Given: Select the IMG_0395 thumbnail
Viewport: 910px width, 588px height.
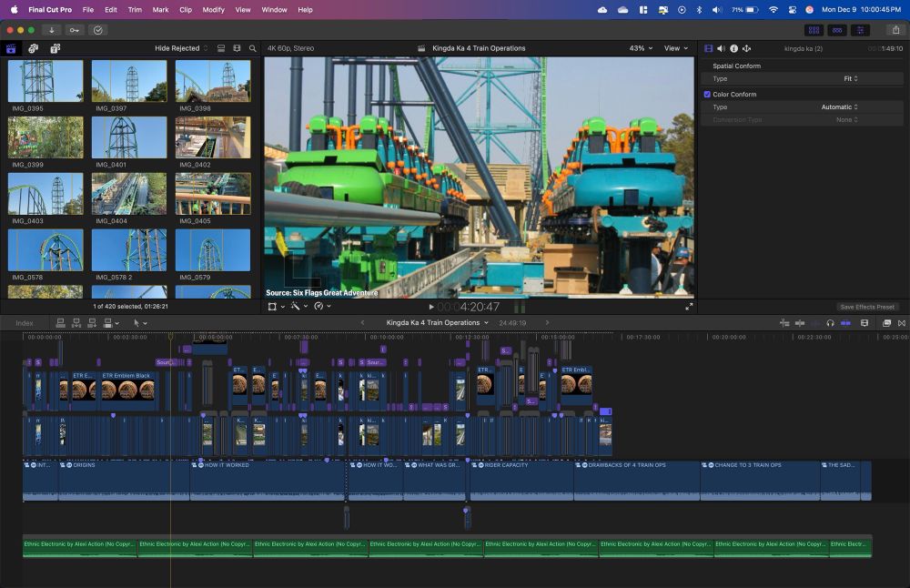Looking at the screenshot, I should pos(45,81).
